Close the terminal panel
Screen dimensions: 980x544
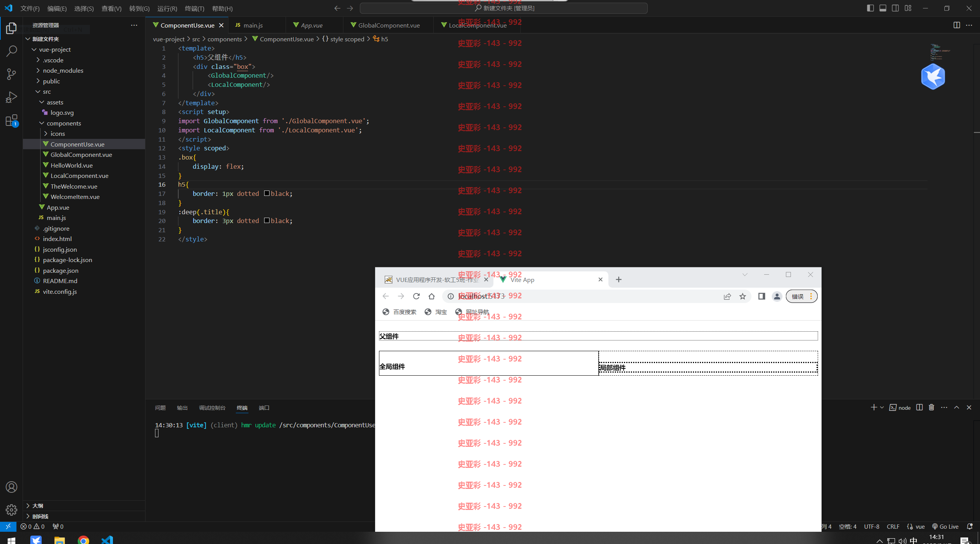click(x=969, y=407)
